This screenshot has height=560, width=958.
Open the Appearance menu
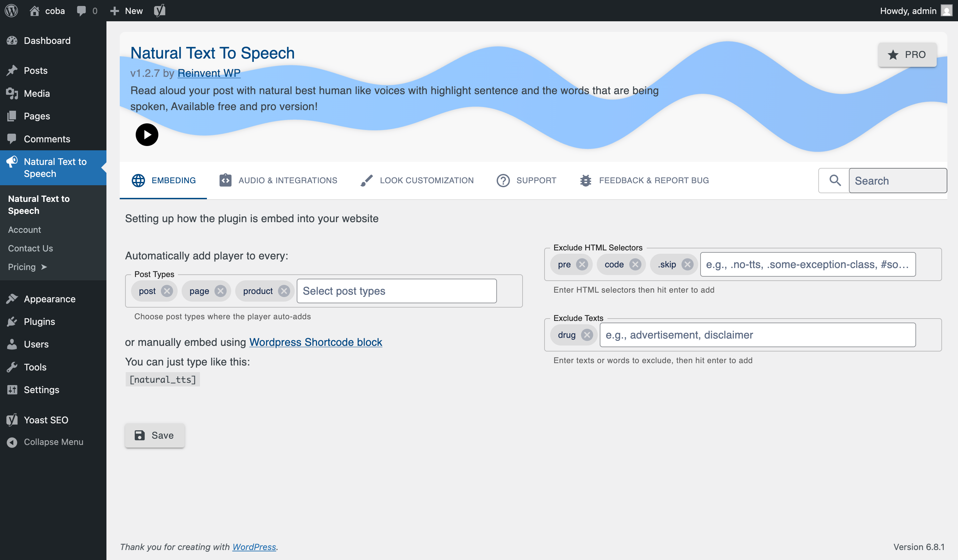pos(53,299)
